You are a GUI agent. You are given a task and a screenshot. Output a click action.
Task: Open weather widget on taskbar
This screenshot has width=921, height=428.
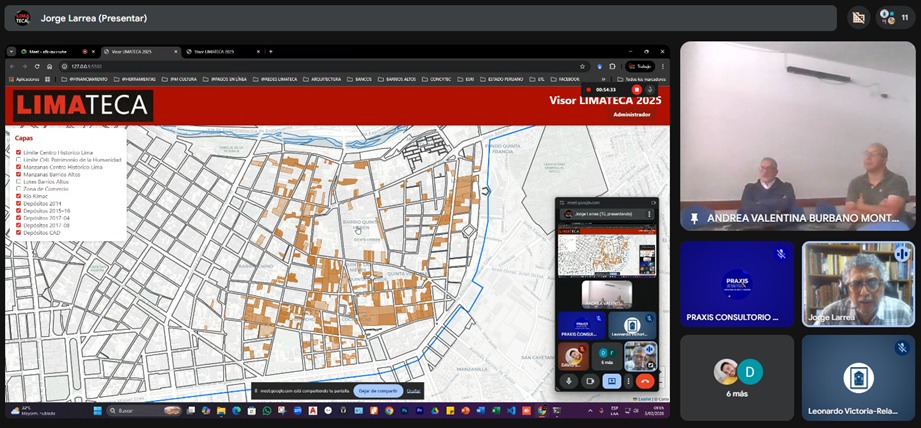(x=34, y=410)
